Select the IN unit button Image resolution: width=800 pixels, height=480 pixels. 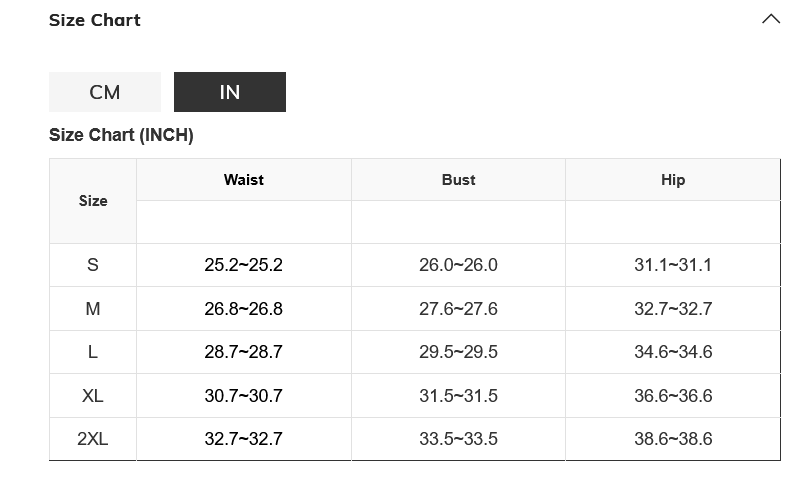tap(230, 92)
